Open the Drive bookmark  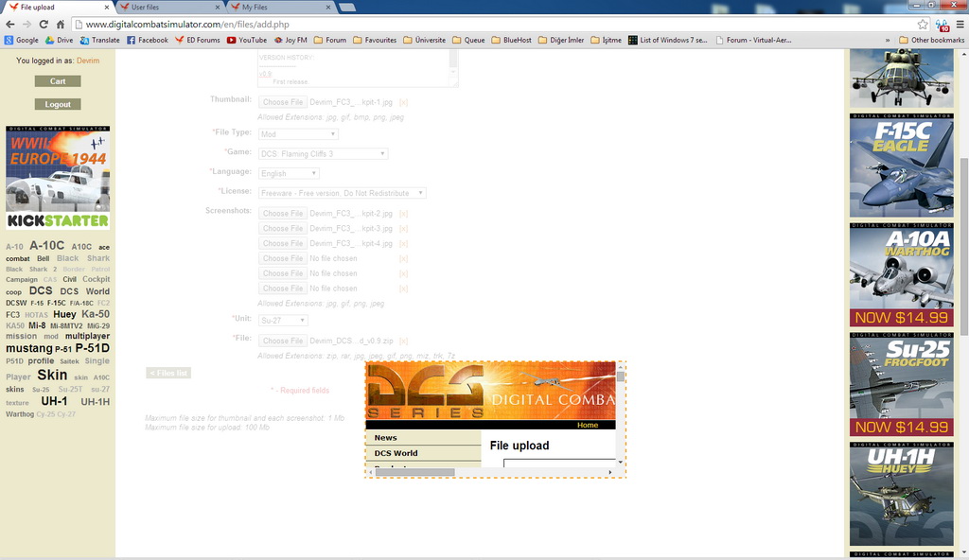point(60,40)
